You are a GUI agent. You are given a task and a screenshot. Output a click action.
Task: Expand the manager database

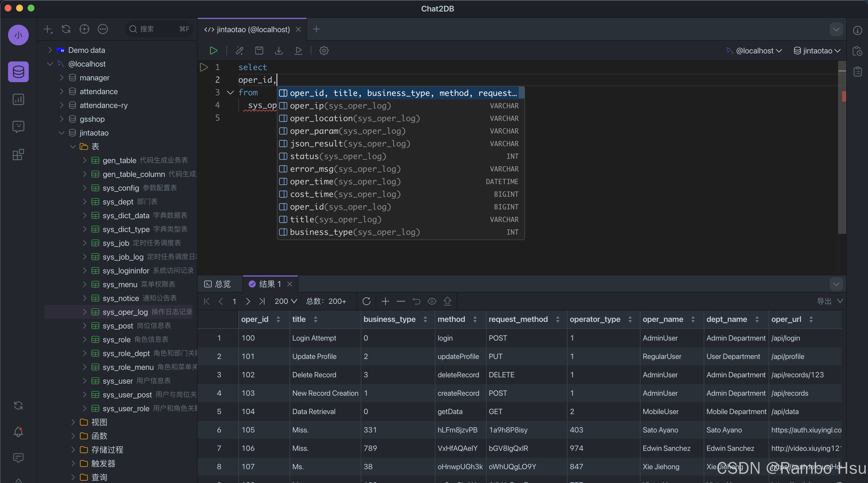[61, 78]
